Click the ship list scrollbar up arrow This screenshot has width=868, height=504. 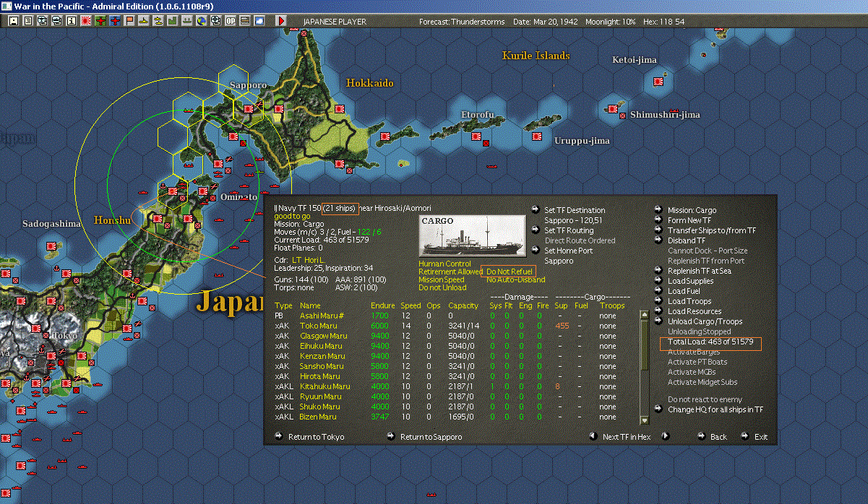[x=644, y=315]
